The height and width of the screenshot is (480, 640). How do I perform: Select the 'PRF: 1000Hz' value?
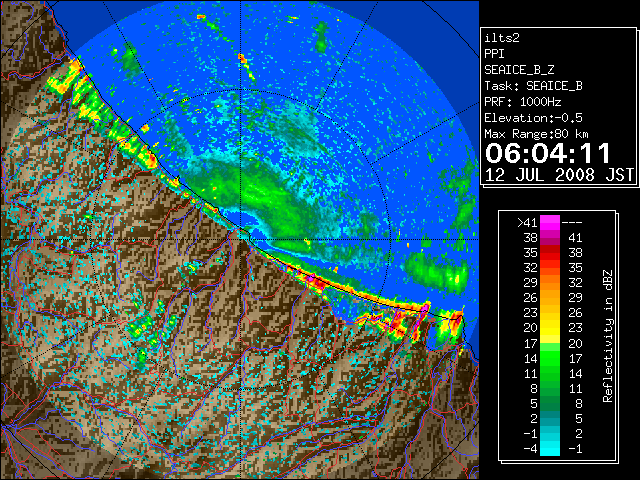[522, 102]
